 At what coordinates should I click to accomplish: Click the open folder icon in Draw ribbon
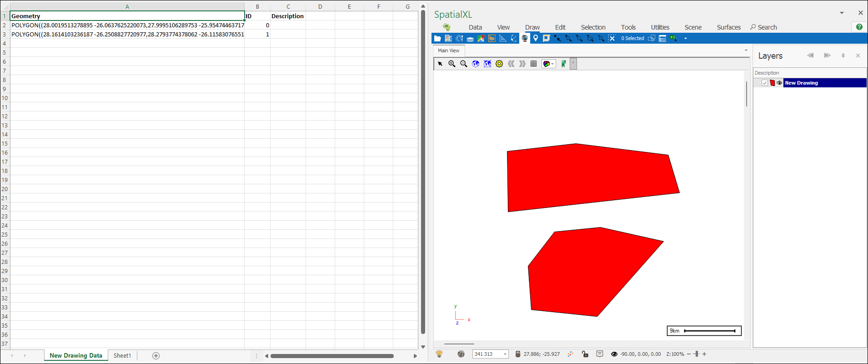coord(437,39)
